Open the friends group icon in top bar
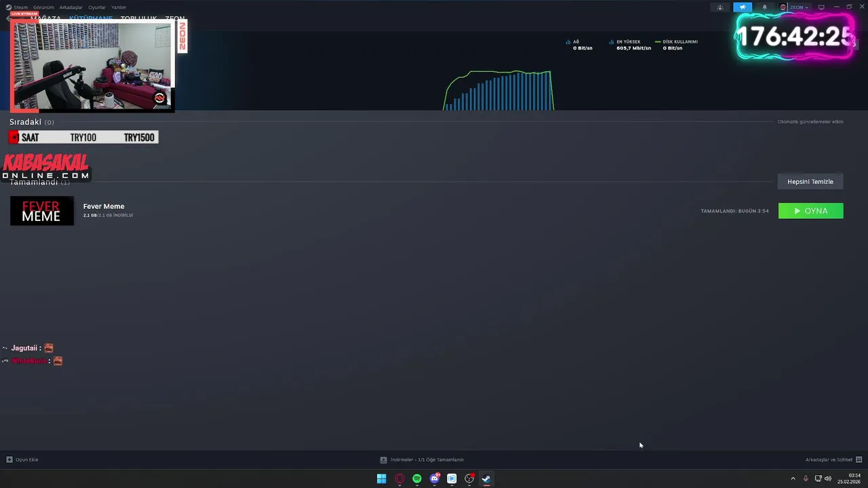This screenshot has width=868, height=488. tap(720, 7)
